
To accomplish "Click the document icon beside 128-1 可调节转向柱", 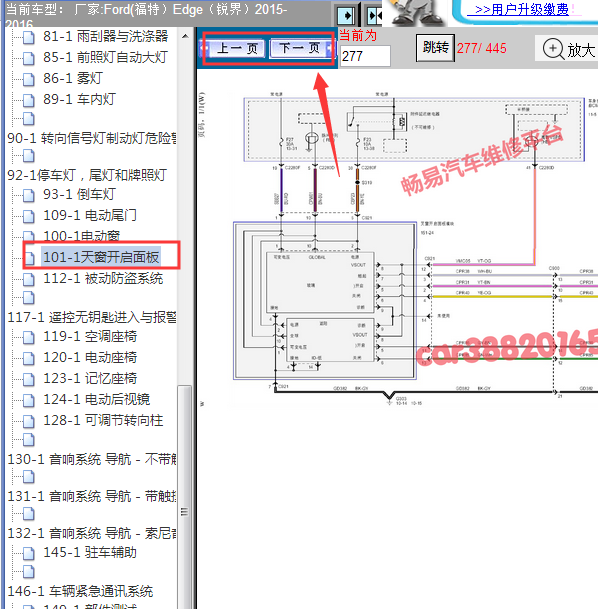I will tap(28, 421).
